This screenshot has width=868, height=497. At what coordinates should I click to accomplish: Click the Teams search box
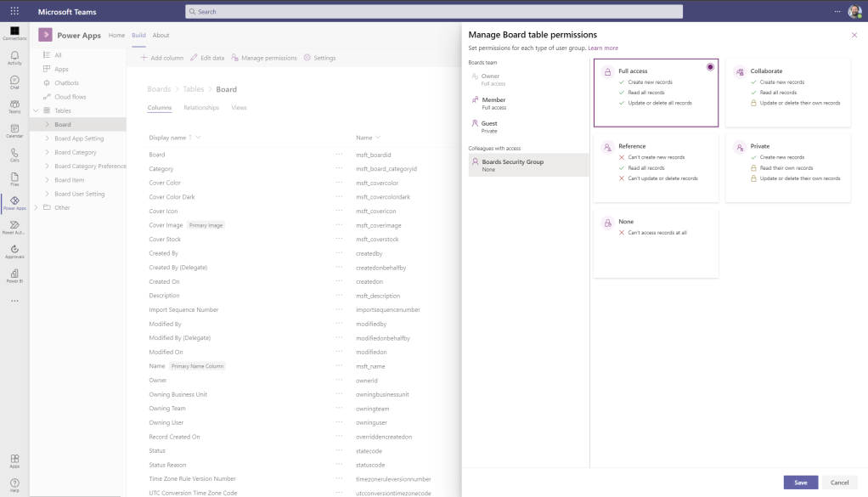pos(433,12)
